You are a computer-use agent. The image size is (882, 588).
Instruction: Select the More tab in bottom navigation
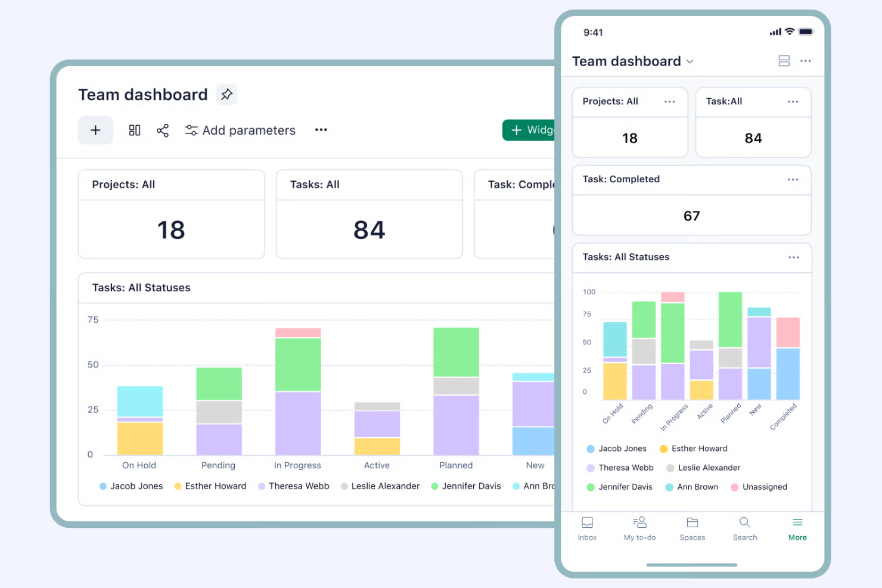click(x=797, y=528)
